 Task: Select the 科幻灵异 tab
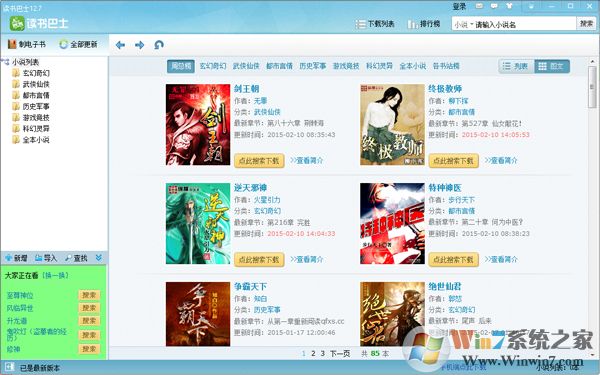click(380, 66)
